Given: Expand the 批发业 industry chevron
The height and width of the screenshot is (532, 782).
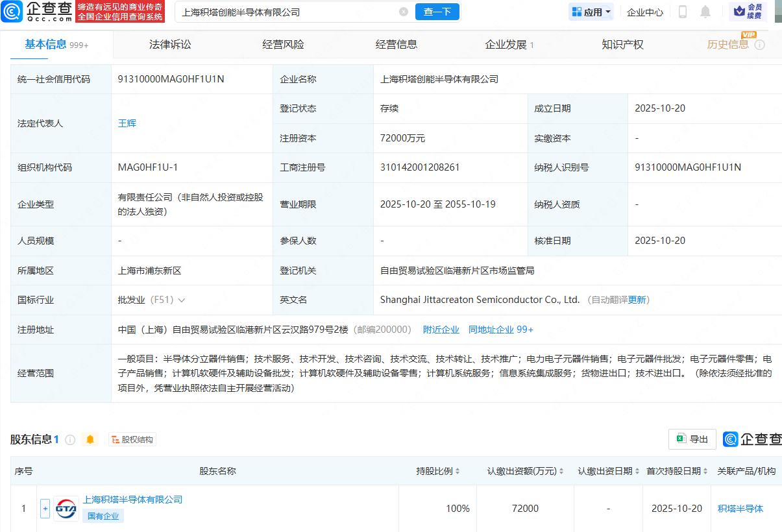Looking at the screenshot, I should coord(182,300).
